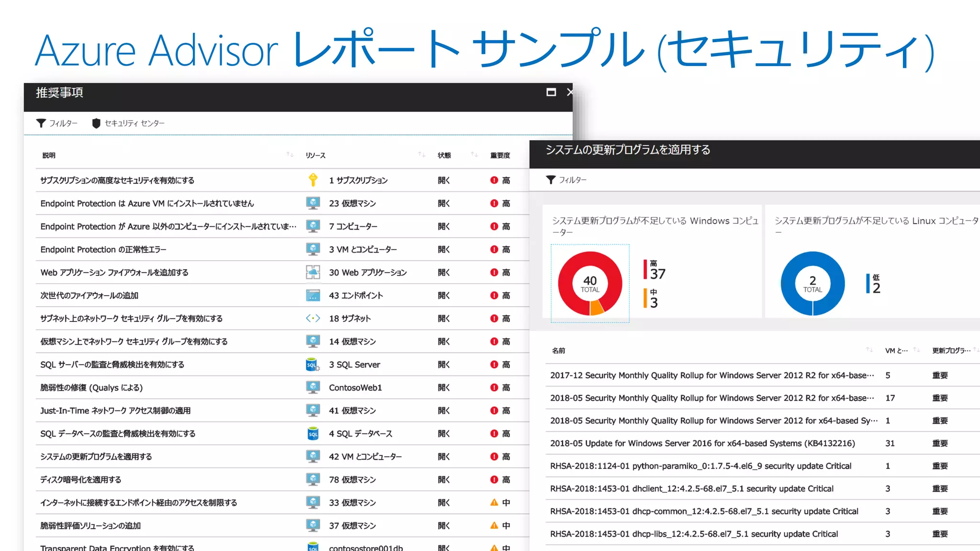The width and height of the screenshot is (980, 551).
Task: Click SQL サーバーの監査と脅威検出を有効にする
Action: pyautogui.click(x=112, y=365)
